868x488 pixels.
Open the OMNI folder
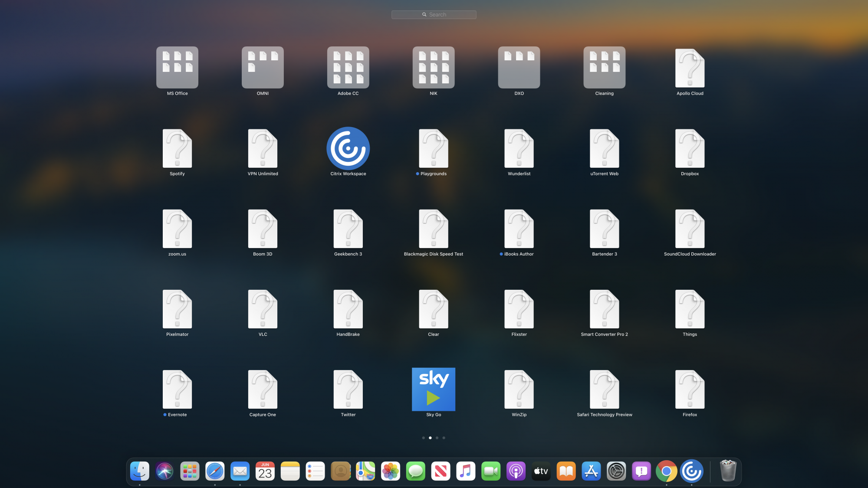tap(263, 67)
